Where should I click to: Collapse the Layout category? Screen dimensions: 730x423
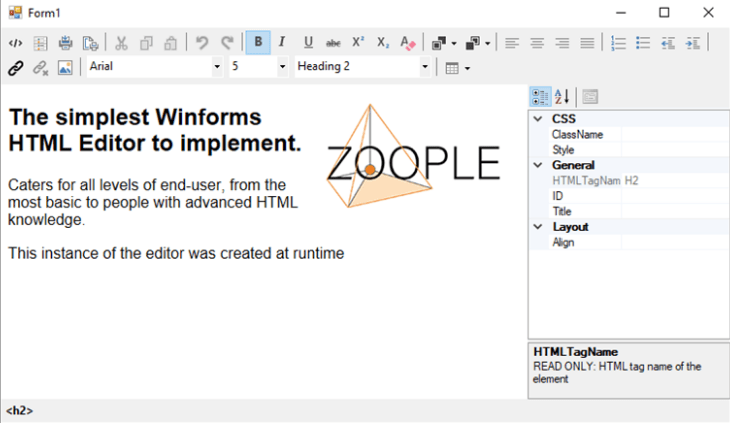click(538, 227)
